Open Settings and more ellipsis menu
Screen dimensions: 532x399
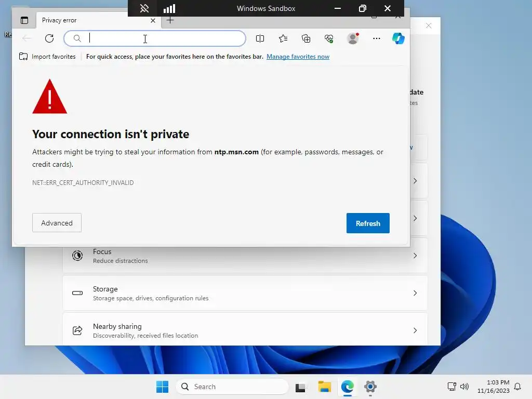[x=376, y=38]
